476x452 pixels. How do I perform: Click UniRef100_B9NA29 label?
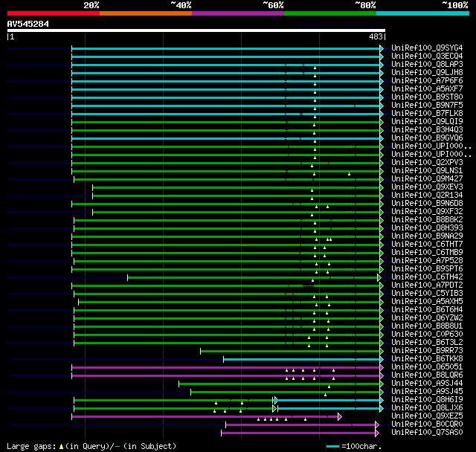[427, 236]
